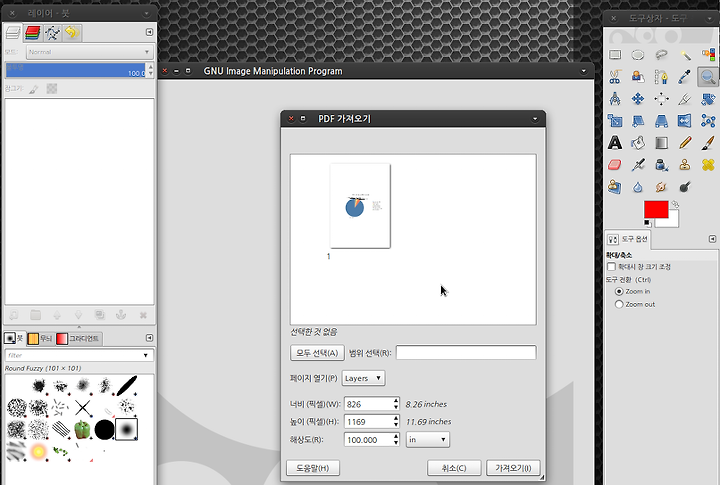Click the Select All (모두 선택) button
720x485 pixels.
(x=317, y=353)
